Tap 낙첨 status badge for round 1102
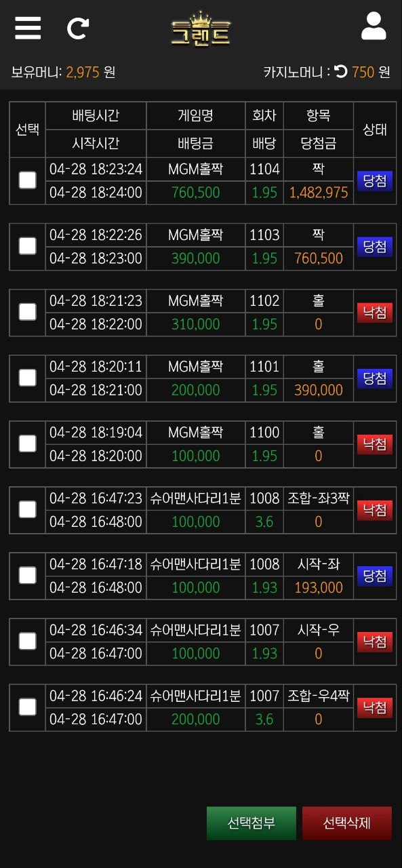Image resolution: width=402 pixels, height=868 pixels. click(x=375, y=312)
